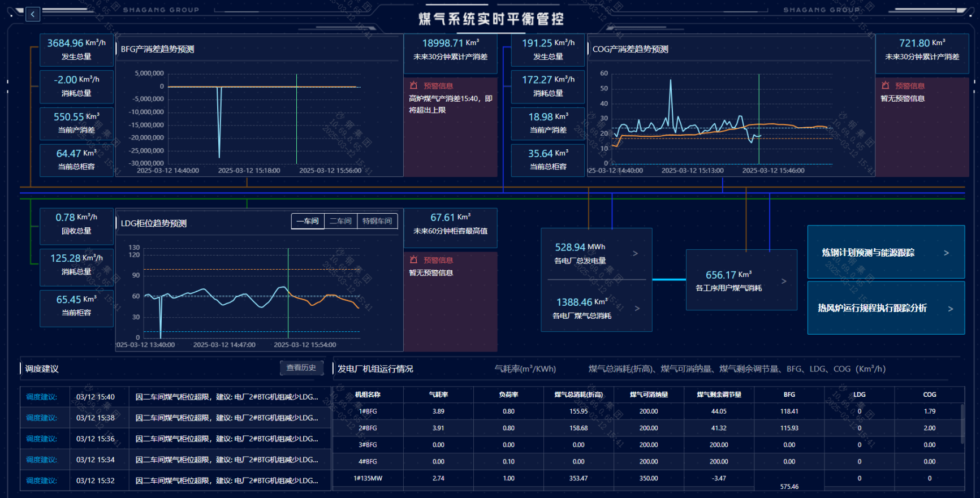Select the 1#BFG row in unit table
Viewport: 980px width, 498px height.
[368, 412]
